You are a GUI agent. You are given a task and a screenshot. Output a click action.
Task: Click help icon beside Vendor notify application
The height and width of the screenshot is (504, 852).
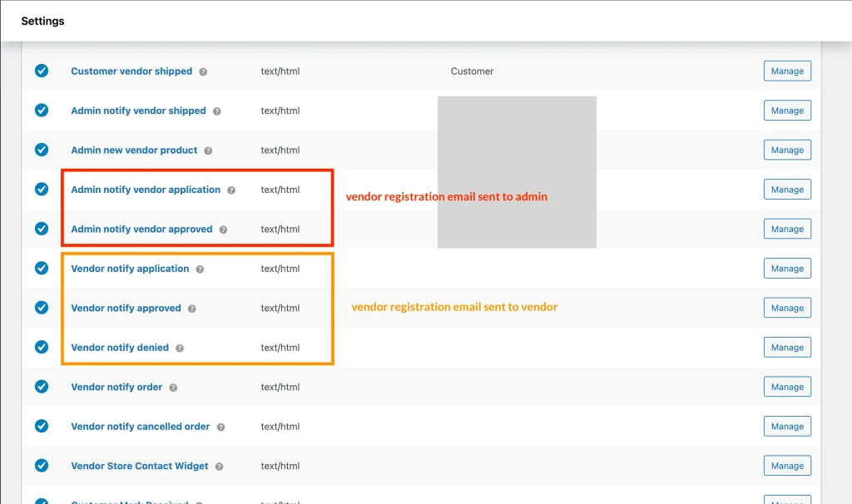(200, 269)
